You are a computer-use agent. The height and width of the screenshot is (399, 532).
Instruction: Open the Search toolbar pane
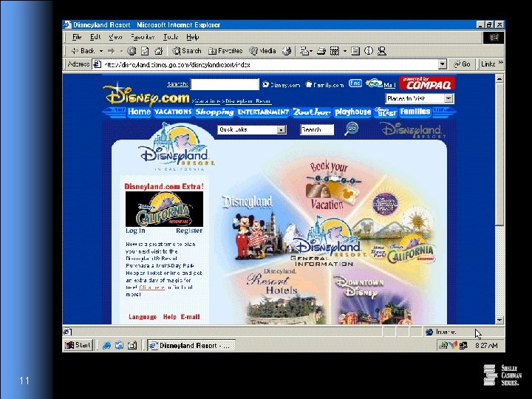187,51
